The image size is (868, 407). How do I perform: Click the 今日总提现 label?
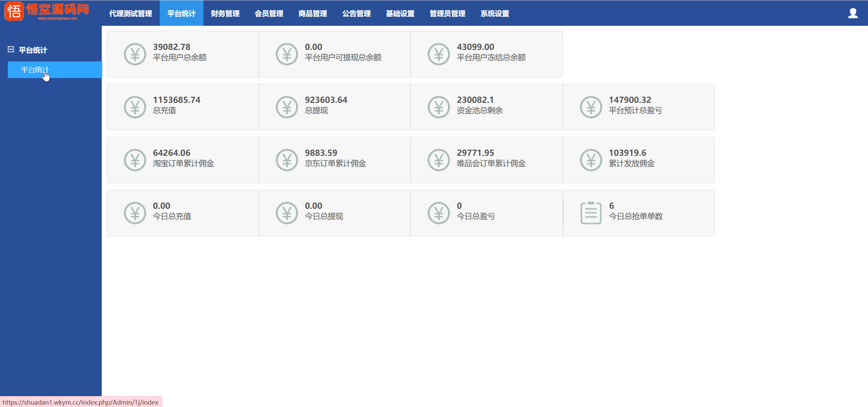click(324, 217)
